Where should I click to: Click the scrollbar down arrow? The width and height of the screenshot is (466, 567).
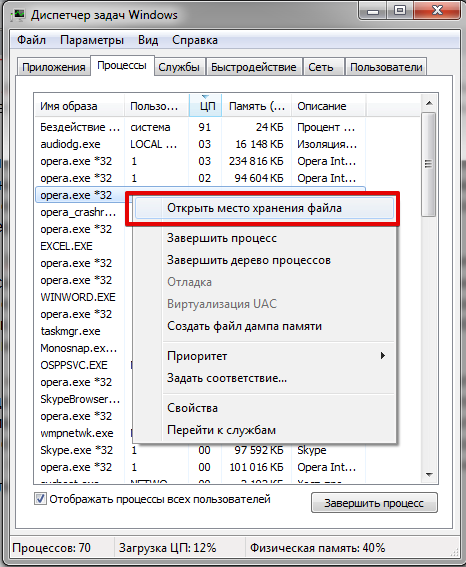click(429, 474)
